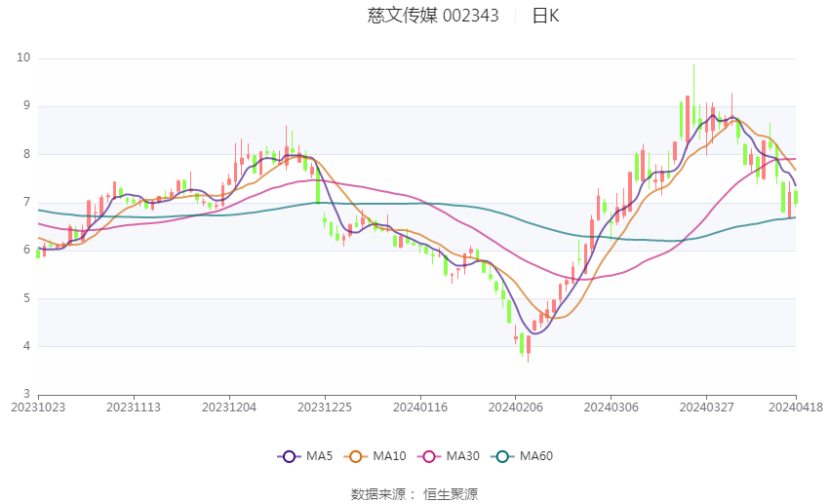Click the MA60 legend label text
Viewport: 829px width, 504px height.
536,456
